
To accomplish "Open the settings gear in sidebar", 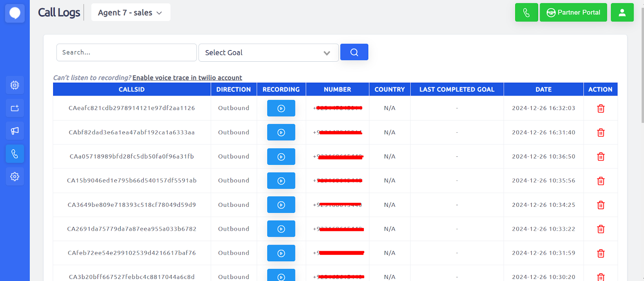I will point(15,177).
